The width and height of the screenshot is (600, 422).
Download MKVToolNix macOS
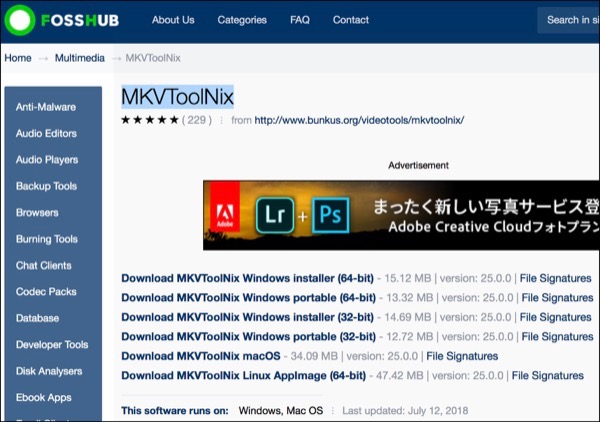coord(201,356)
